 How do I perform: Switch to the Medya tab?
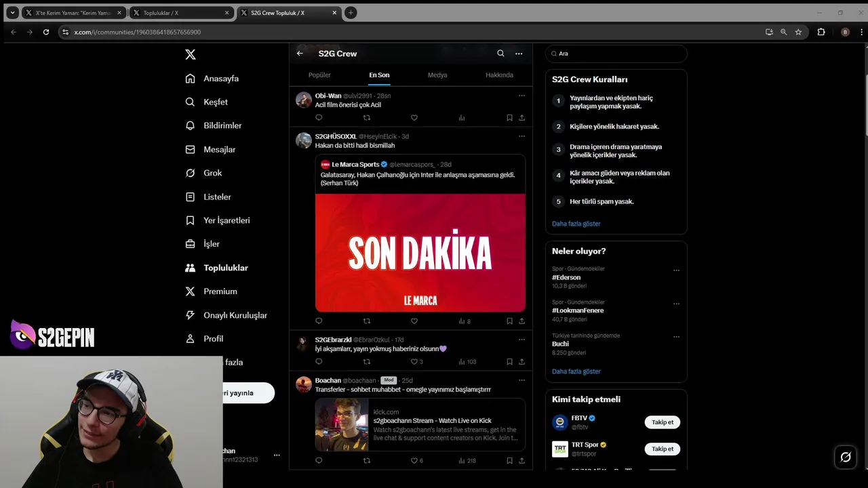coord(437,75)
